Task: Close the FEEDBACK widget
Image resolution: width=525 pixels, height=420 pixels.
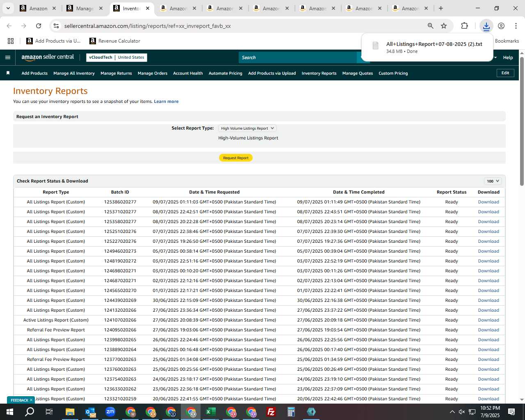Action: [31, 400]
